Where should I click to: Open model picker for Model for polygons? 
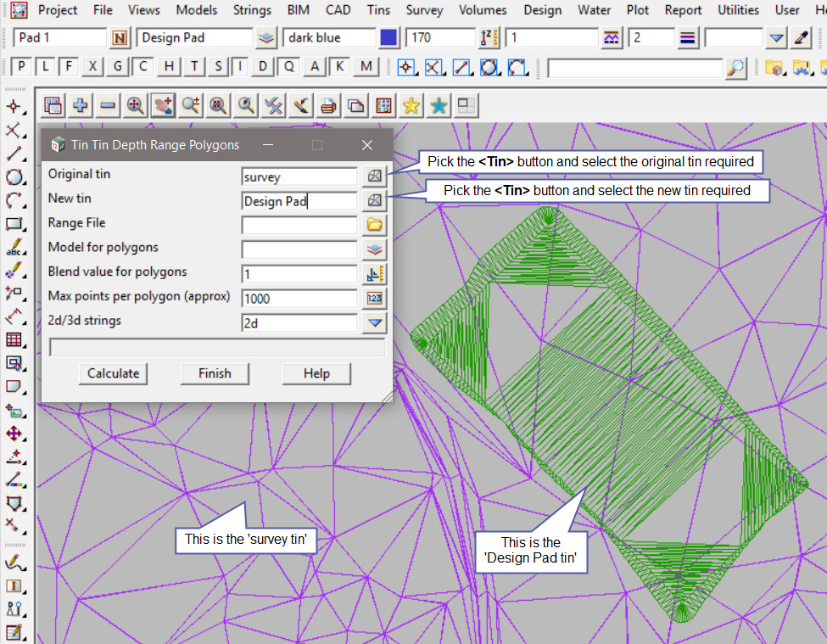[x=374, y=249]
